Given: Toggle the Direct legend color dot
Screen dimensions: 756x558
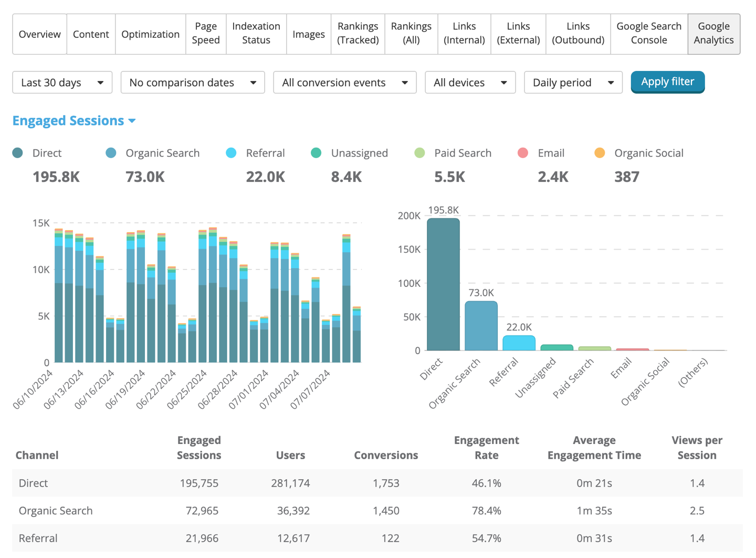Looking at the screenshot, I should coord(18,153).
